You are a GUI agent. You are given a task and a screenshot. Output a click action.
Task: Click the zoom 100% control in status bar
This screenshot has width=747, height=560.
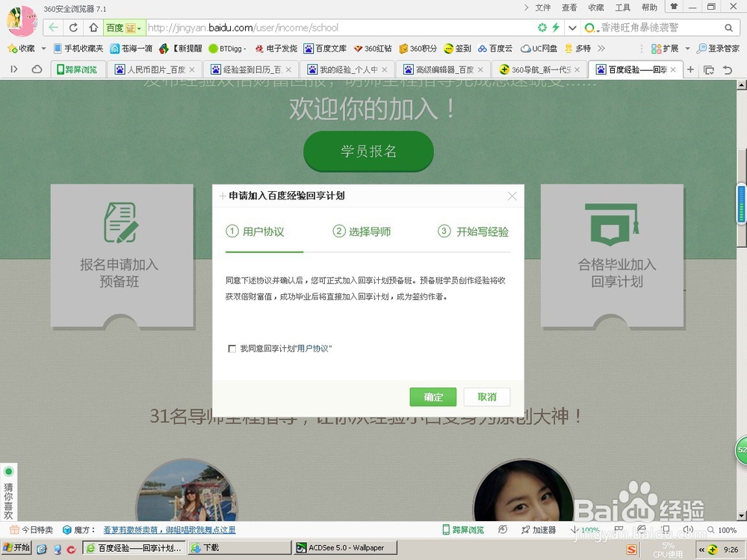[x=722, y=529]
